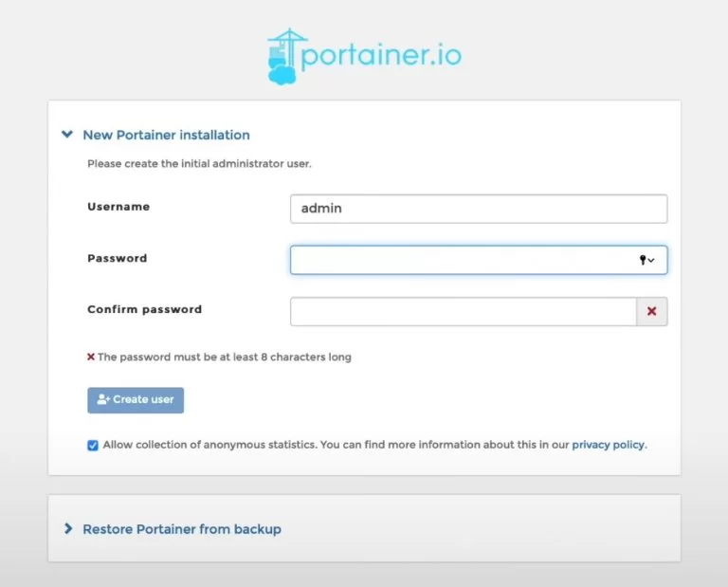Open the privacy policy link
The image size is (728, 587).
click(x=608, y=445)
